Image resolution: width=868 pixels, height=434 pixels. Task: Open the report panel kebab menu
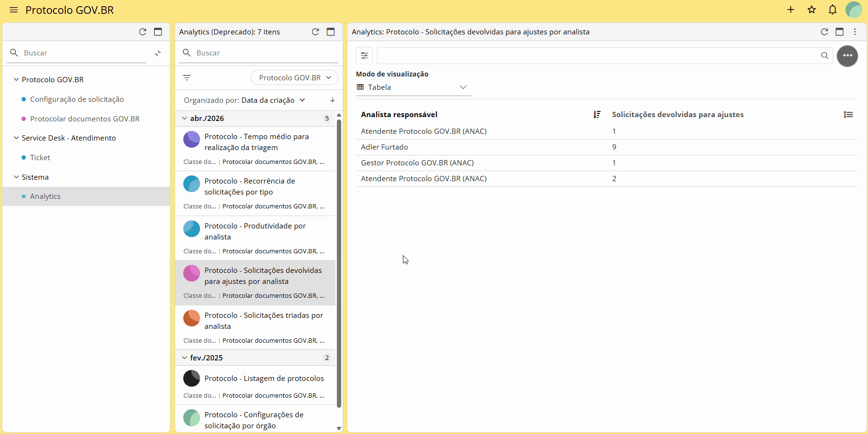[855, 32]
